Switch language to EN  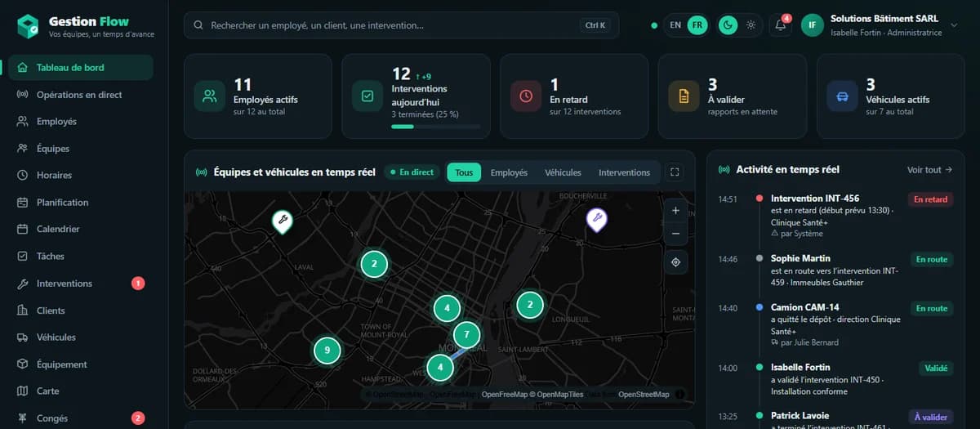675,25
